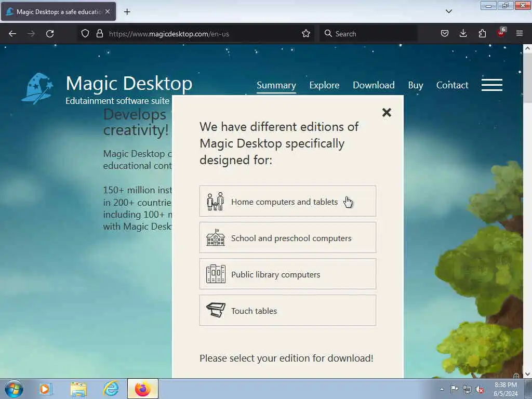Open the Firefox downloads panel
Screen dimensions: 532x399
[x=463, y=34]
